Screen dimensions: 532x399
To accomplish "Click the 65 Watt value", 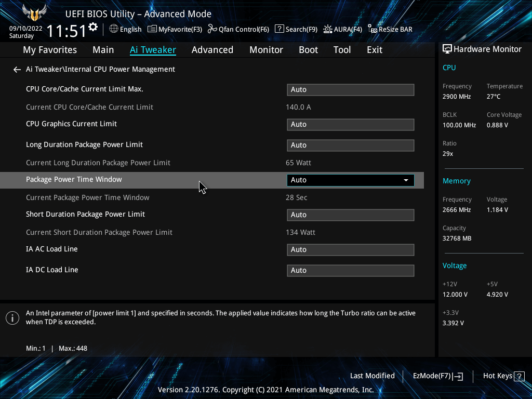I will click(x=298, y=163).
